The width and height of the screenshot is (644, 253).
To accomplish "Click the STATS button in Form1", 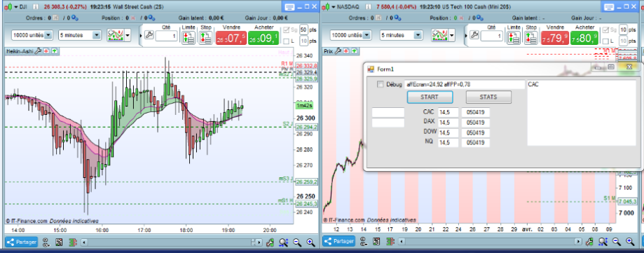I will click(x=488, y=97).
